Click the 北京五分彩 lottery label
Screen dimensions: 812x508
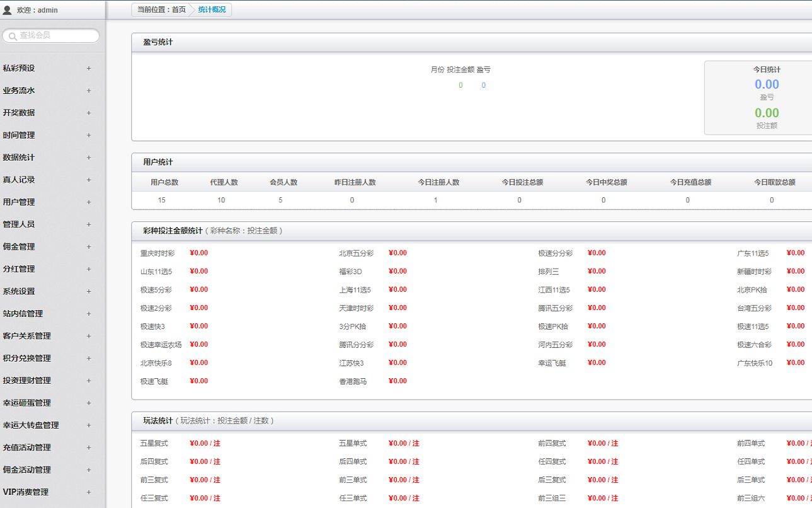pos(357,253)
